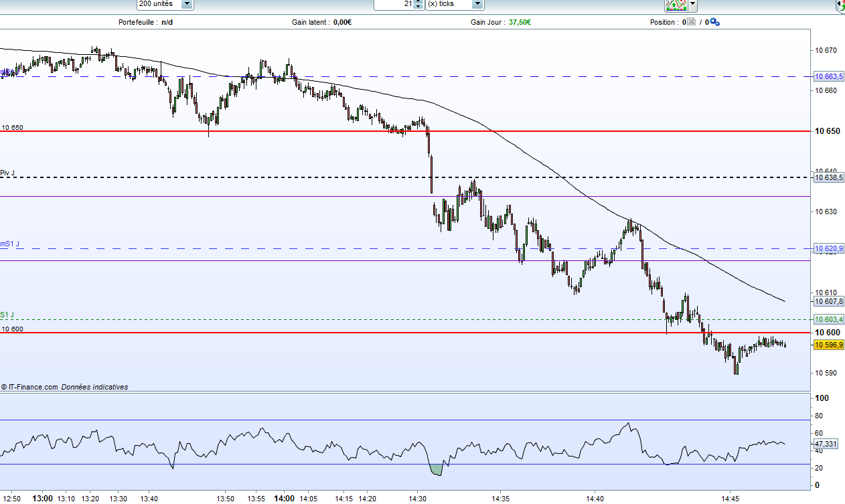Viewport: 845px width, 504px height.
Task: Click the Gain latent 0,00€ value
Action: [x=342, y=22]
